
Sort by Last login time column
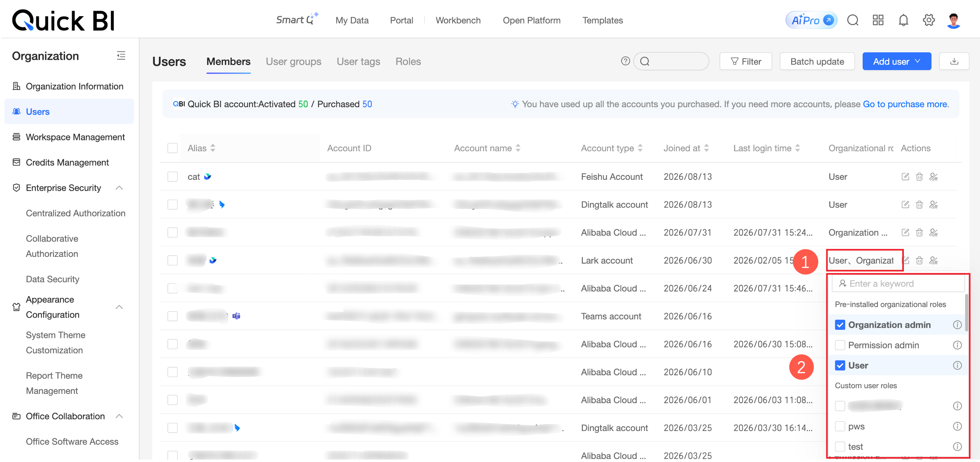click(798, 148)
